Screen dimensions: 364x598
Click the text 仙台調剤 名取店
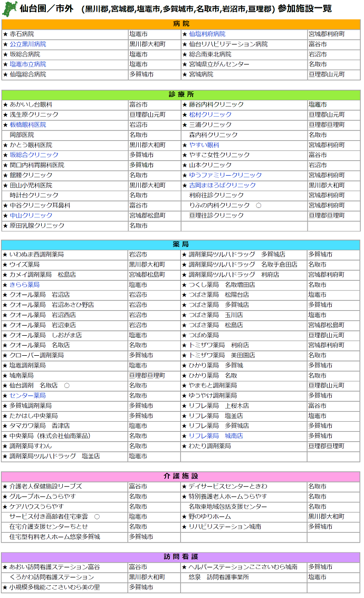click(34, 386)
